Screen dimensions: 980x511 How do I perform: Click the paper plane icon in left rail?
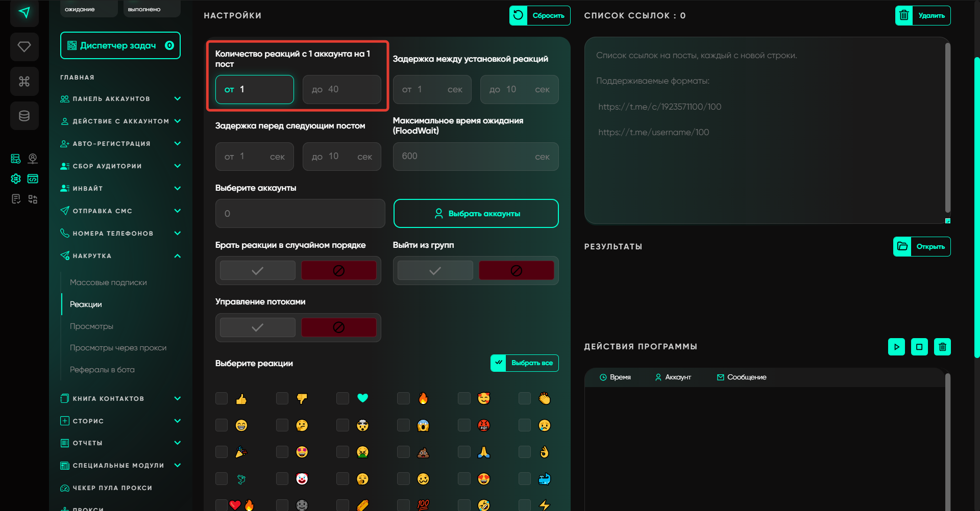(x=24, y=12)
